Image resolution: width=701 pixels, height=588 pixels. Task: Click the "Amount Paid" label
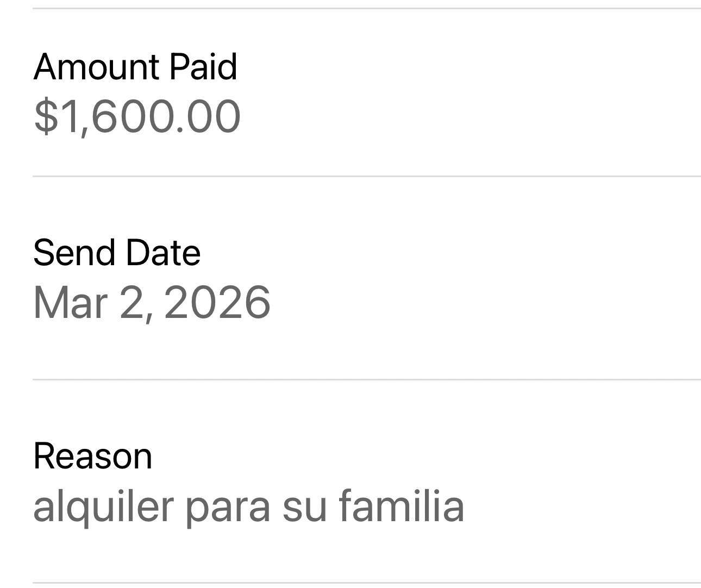pyautogui.click(x=135, y=67)
